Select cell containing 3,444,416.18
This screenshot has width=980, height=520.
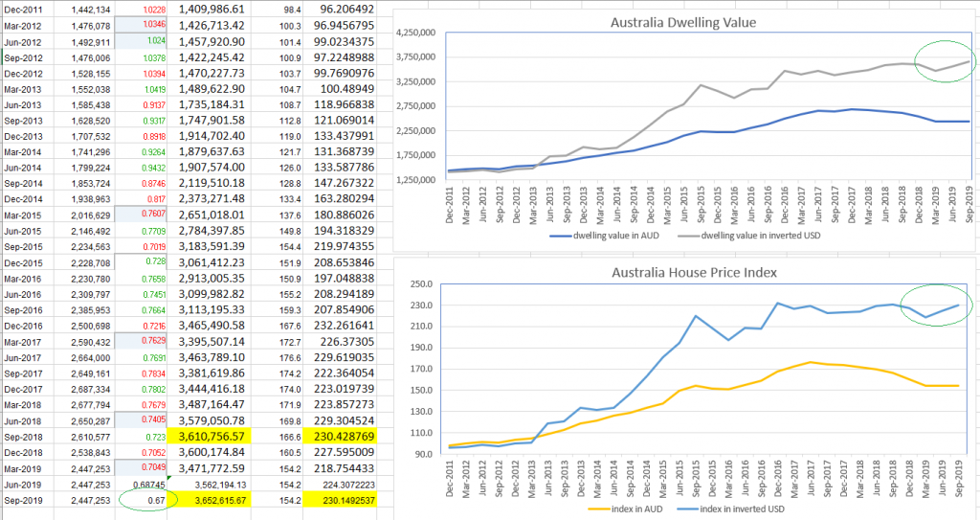click(x=212, y=389)
